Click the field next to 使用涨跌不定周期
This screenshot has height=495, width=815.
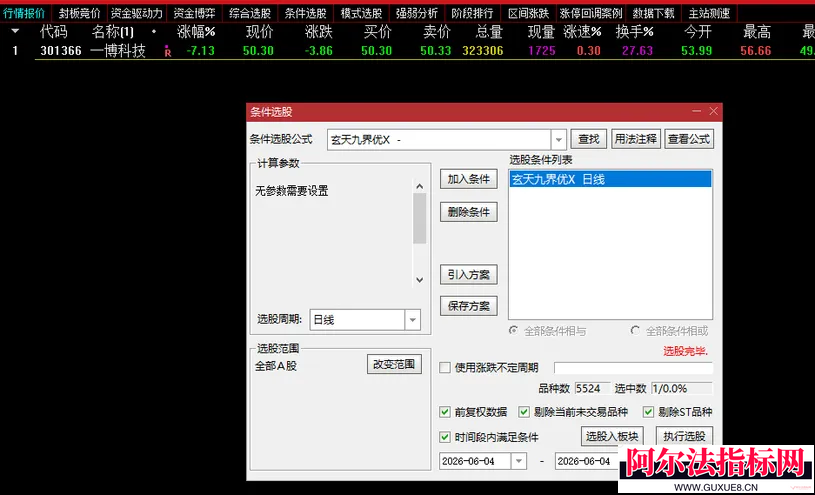(633, 368)
